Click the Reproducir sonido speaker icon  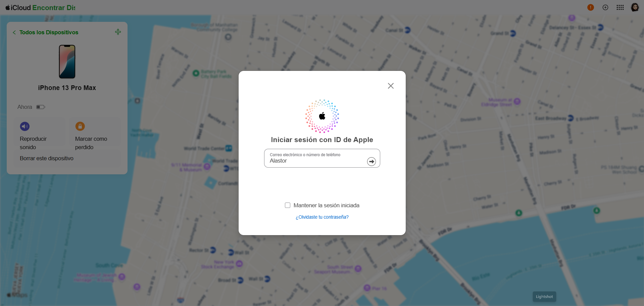[x=25, y=126]
